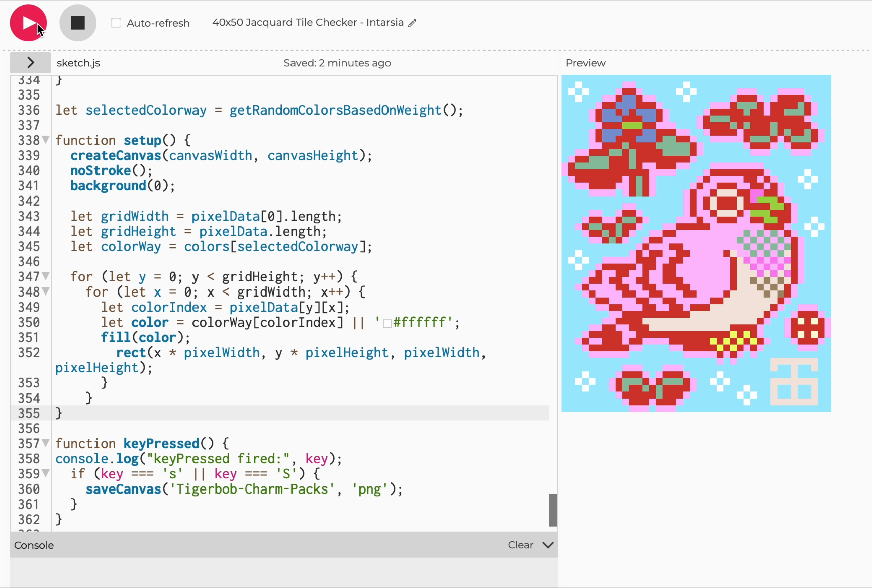Click console.log statement on line 358
The image size is (872, 588).
pyautogui.click(x=199, y=459)
